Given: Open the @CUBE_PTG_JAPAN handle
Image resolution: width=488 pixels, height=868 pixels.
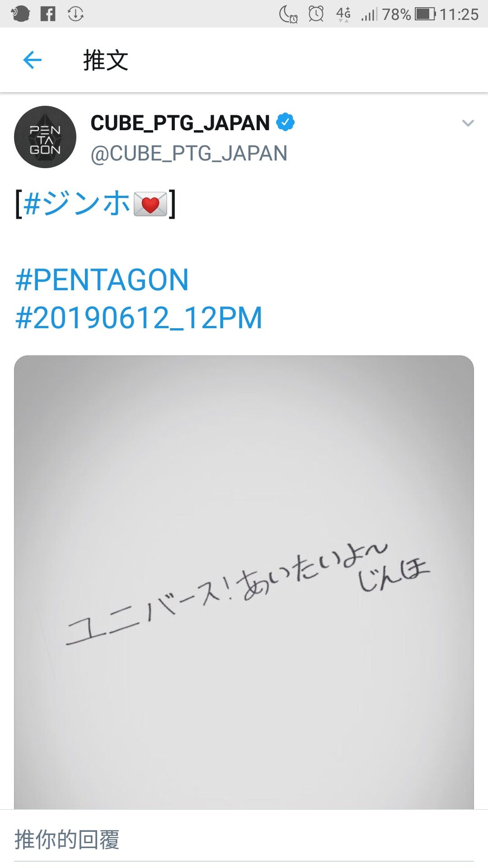Looking at the screenshot, I should click(189, 153).
